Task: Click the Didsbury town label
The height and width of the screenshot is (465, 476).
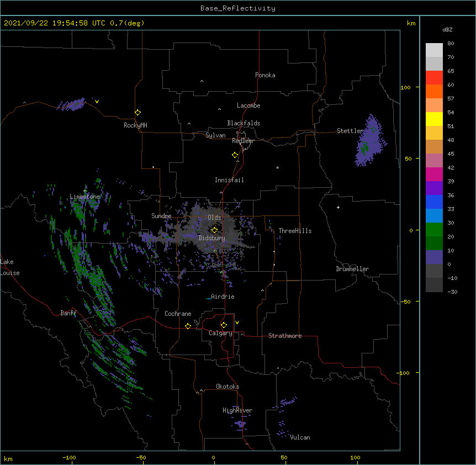Action: [x=212, y=238]
